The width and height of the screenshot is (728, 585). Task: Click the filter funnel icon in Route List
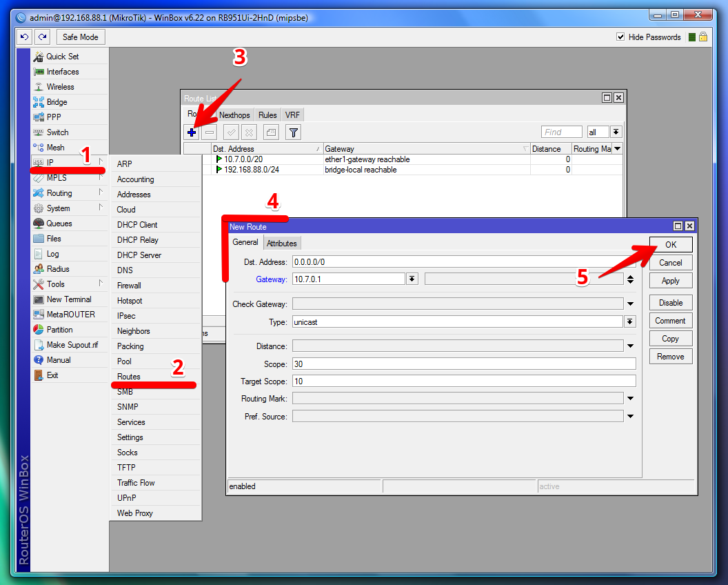(293, 132)
